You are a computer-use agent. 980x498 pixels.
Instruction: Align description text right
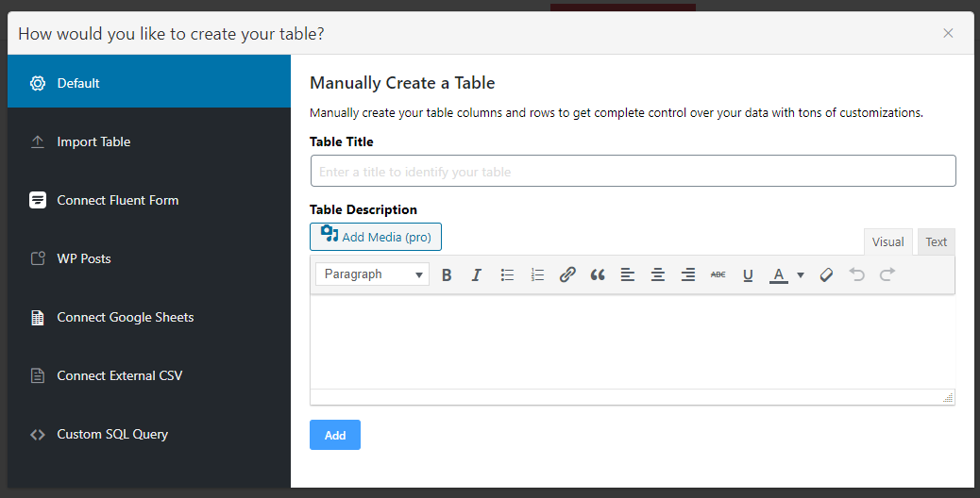[x=688, y=274]
